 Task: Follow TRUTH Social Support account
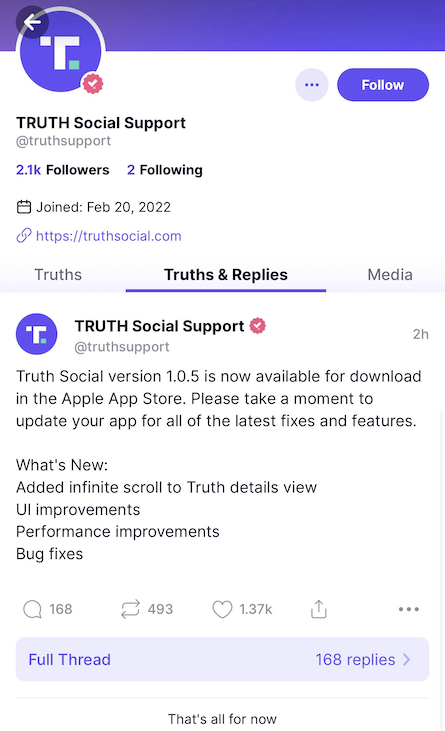point(383,85)
